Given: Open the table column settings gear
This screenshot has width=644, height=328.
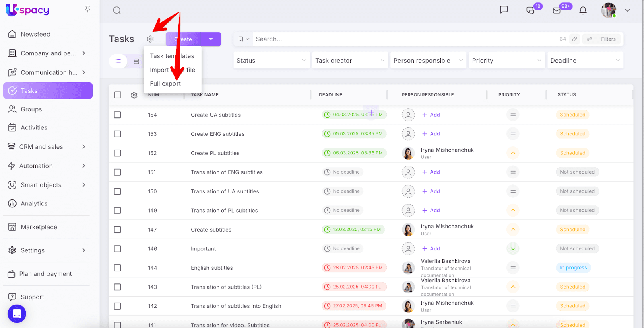Looking at the screenshot, I should 134,95.
